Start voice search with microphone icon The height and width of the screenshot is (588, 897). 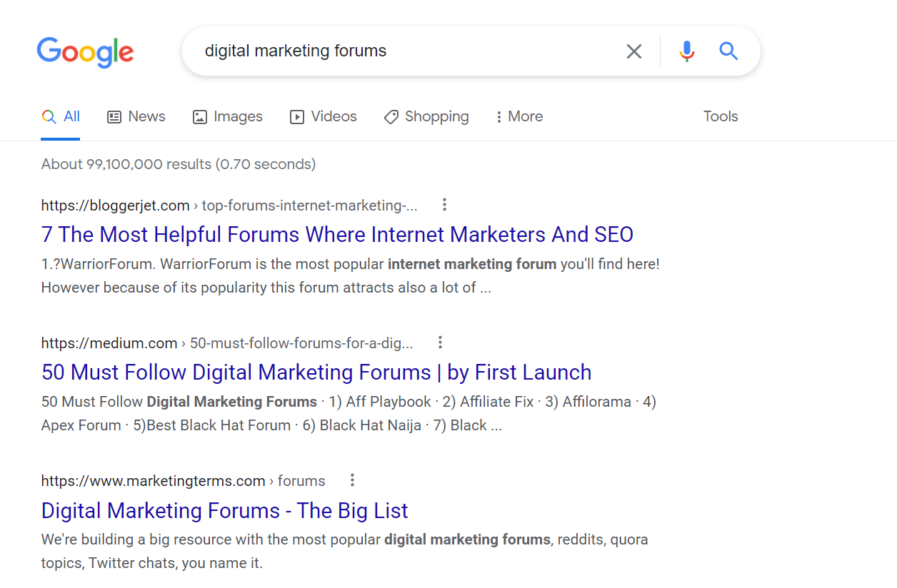coord(686,51)
